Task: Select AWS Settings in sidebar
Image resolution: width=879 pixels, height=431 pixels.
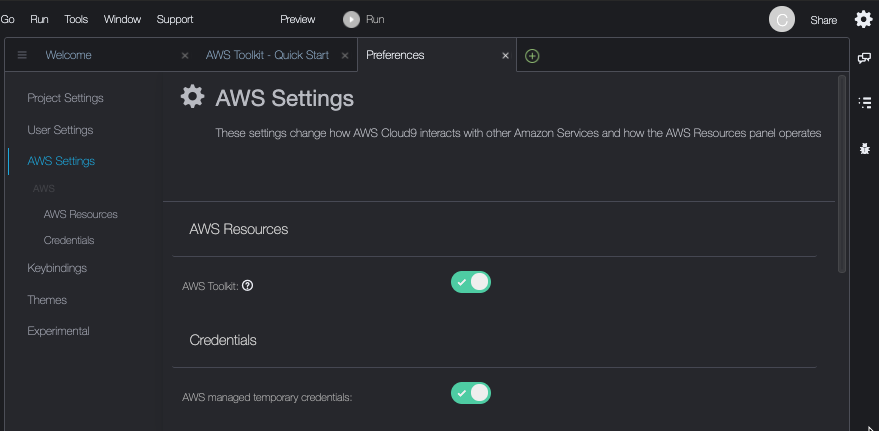Action: coord(61,161)
